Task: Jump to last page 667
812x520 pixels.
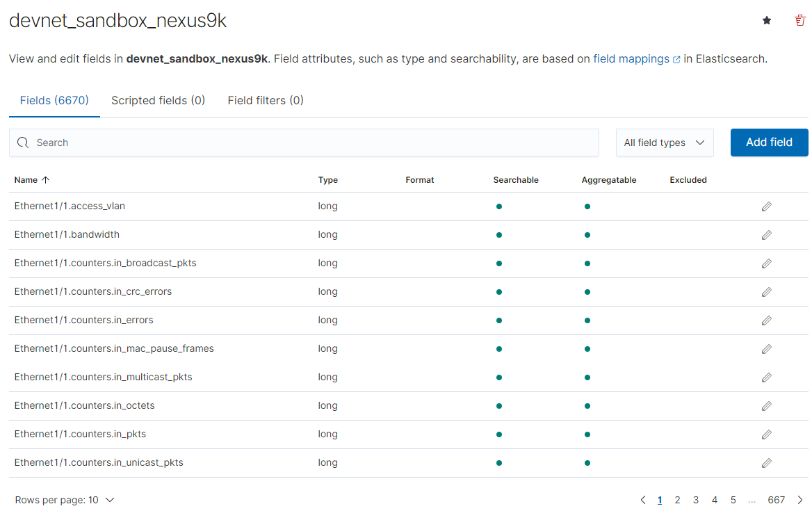Action: click(777, 500)
